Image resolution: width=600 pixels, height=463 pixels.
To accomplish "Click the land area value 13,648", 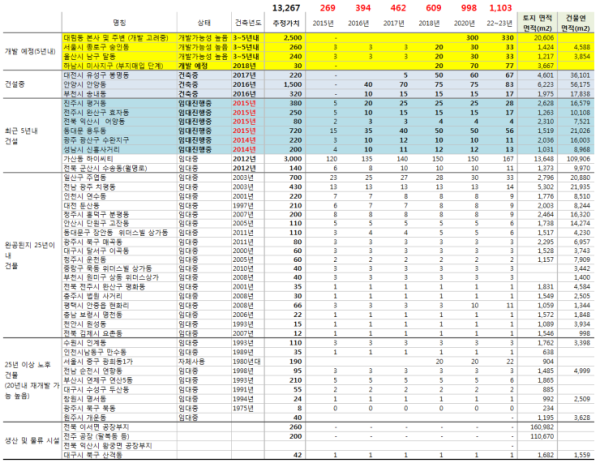I will tap(544, 159).
